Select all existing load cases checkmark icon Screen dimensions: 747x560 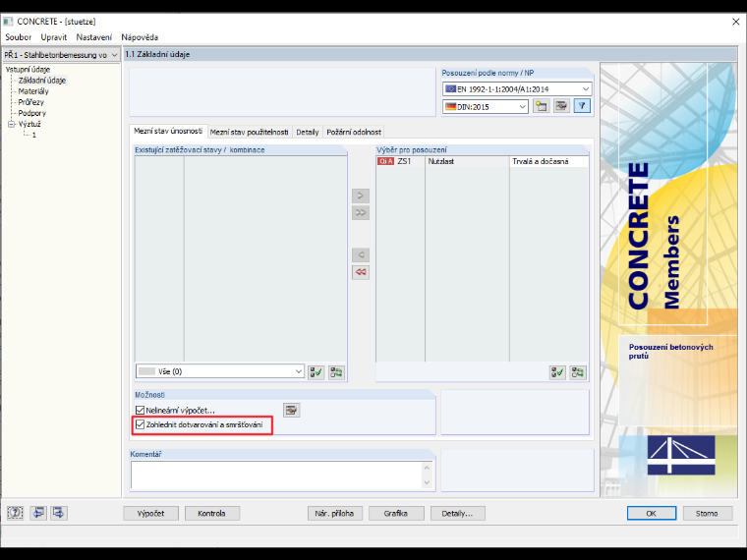[x=316, y=372]
